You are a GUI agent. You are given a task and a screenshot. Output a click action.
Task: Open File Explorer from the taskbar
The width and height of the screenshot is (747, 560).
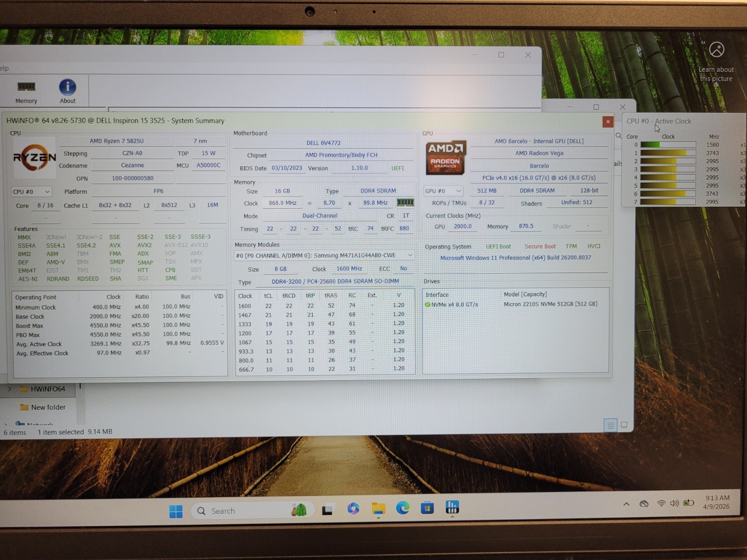[x=378, y=509]
